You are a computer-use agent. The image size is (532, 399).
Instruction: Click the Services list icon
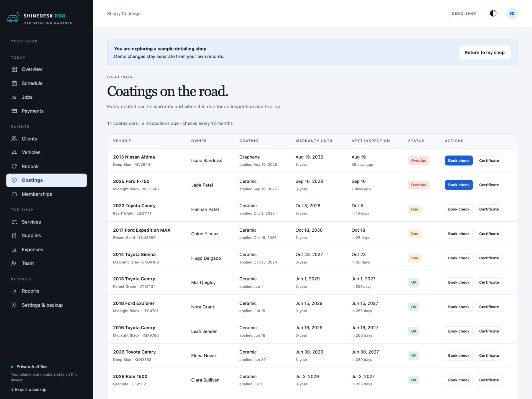(x=14, y=222)
